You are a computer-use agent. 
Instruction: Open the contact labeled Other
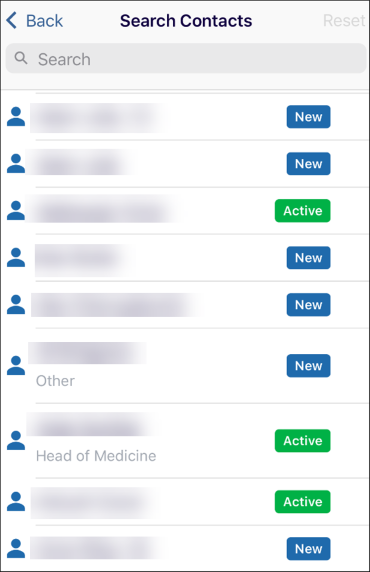coord(184,366)
